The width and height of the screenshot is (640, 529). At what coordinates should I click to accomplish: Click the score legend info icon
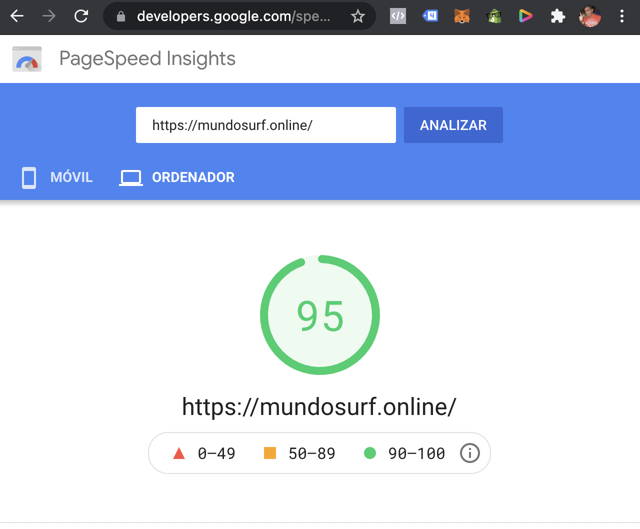(469, 453)
